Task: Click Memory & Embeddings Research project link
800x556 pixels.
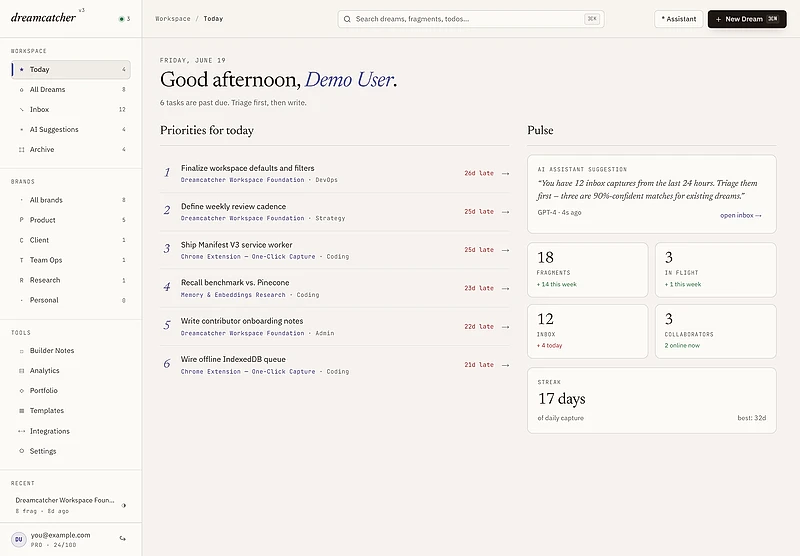Action: point(233,295)
